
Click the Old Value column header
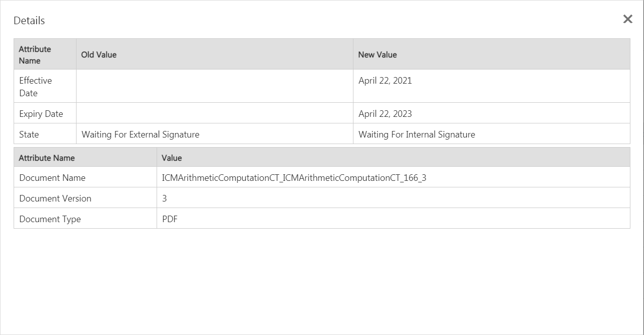99,54
